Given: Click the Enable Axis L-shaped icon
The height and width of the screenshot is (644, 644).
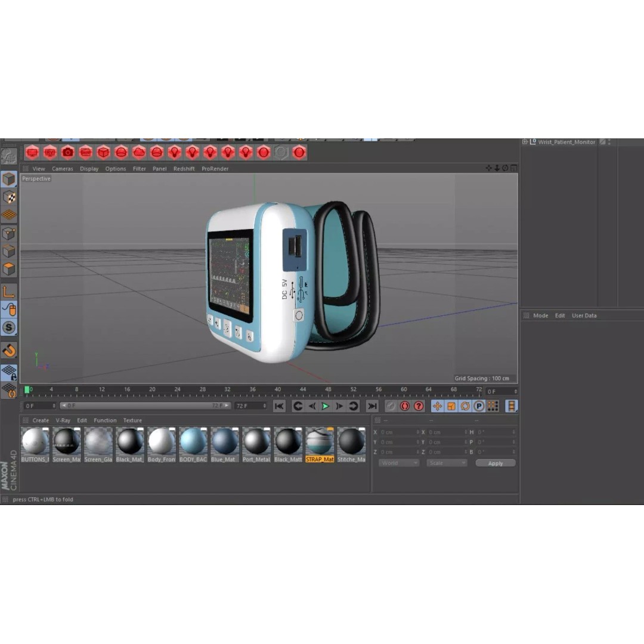Looking at the screenshot, I should [9, 292].
